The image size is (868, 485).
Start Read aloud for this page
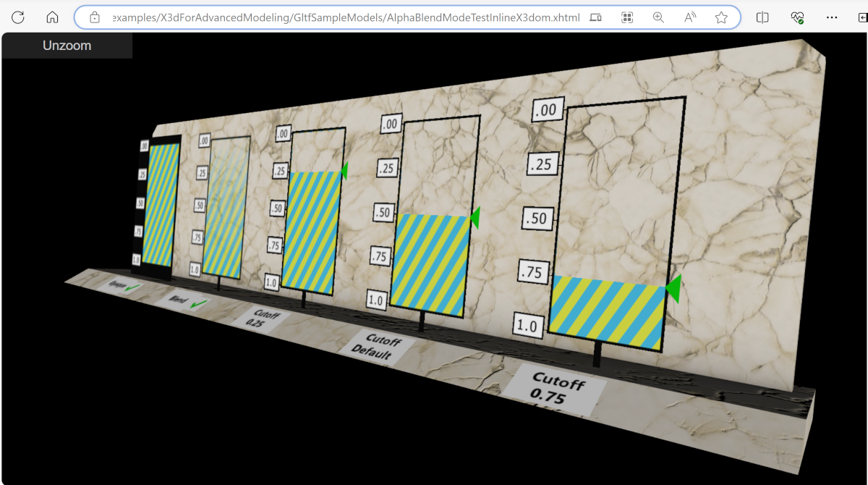[690, 17]
